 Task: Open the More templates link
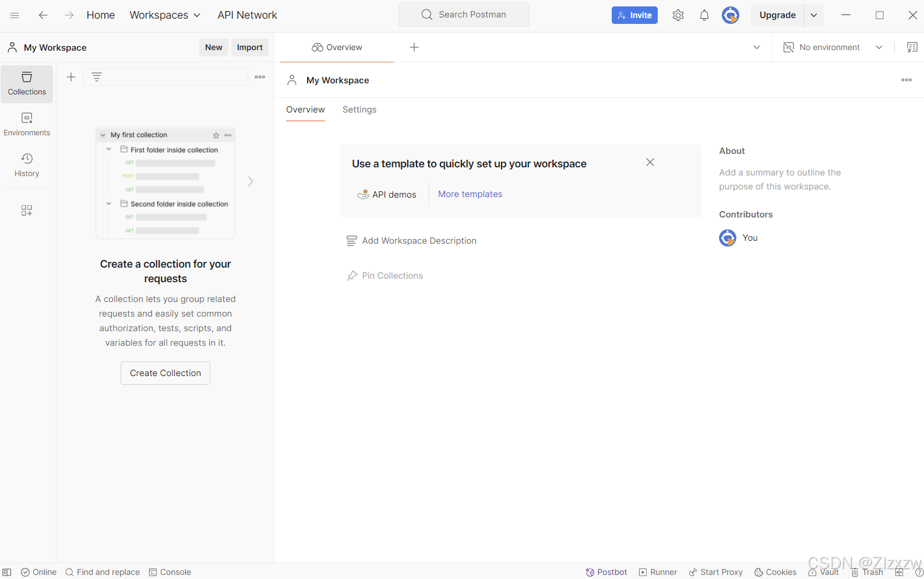click(x=470, y=194)
